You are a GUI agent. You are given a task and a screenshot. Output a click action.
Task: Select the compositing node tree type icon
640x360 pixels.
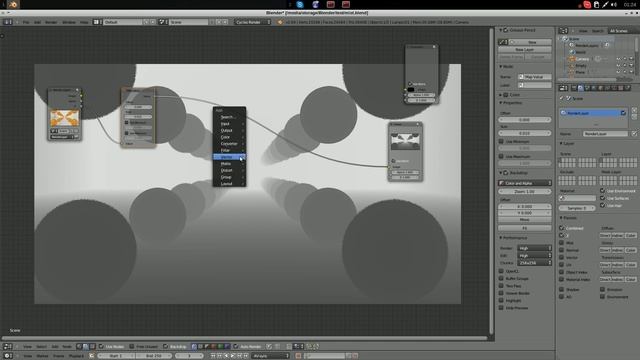(x=85, y=347)
